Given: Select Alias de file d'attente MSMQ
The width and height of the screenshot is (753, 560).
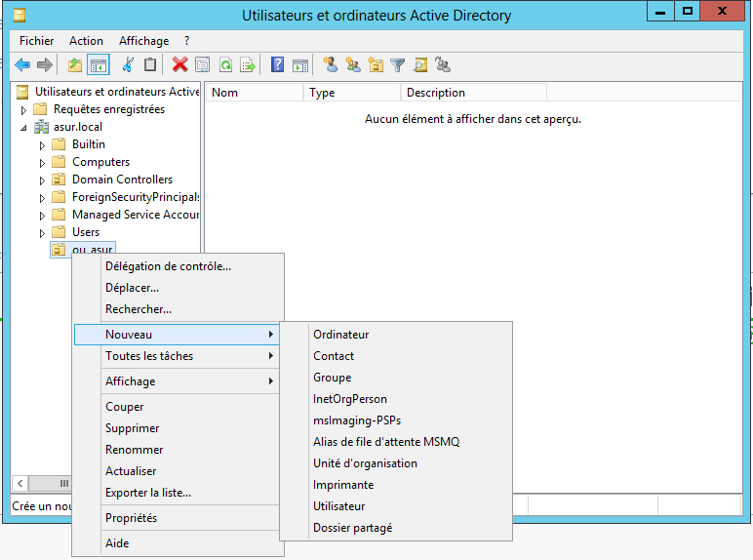Looking at the screenshot, I should (396, 442).
